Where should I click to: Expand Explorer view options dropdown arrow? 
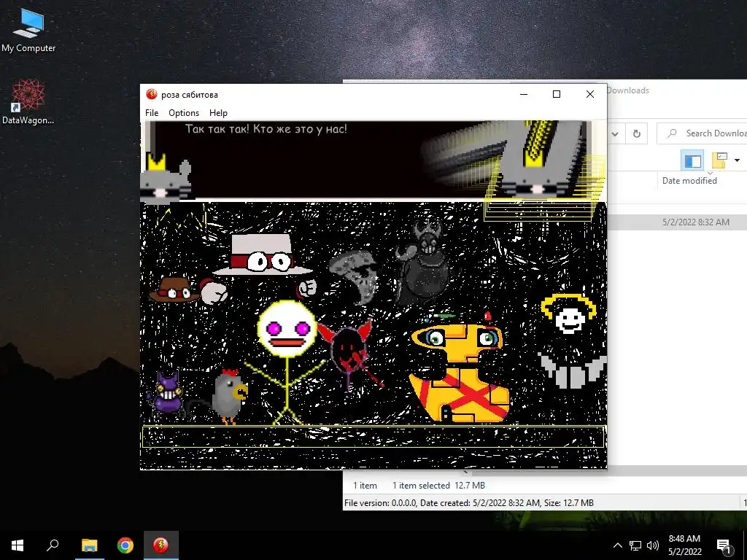737,160
